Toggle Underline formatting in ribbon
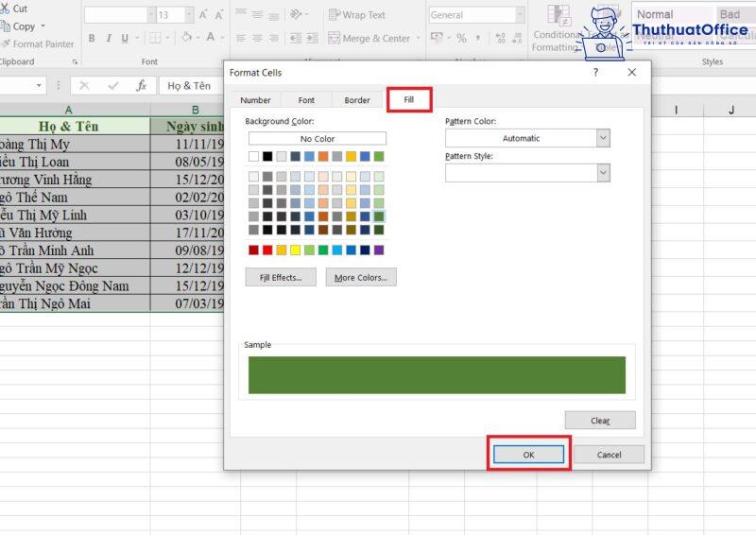The width and height of the screenshot is (756, 535). coord(125,38)
